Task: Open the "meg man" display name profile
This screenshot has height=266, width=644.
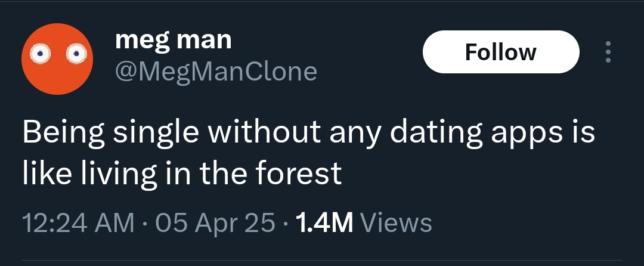Action: click(173, 40)
